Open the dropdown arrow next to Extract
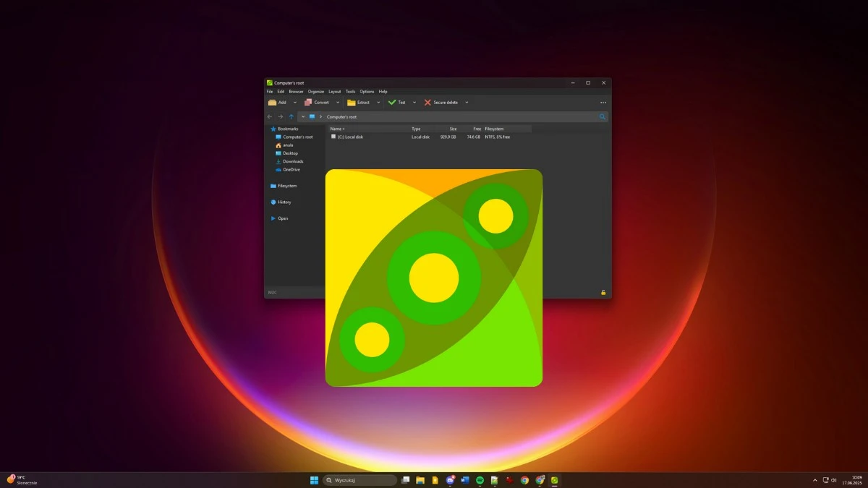Screen dimensions: 868x488 point(378,103)
